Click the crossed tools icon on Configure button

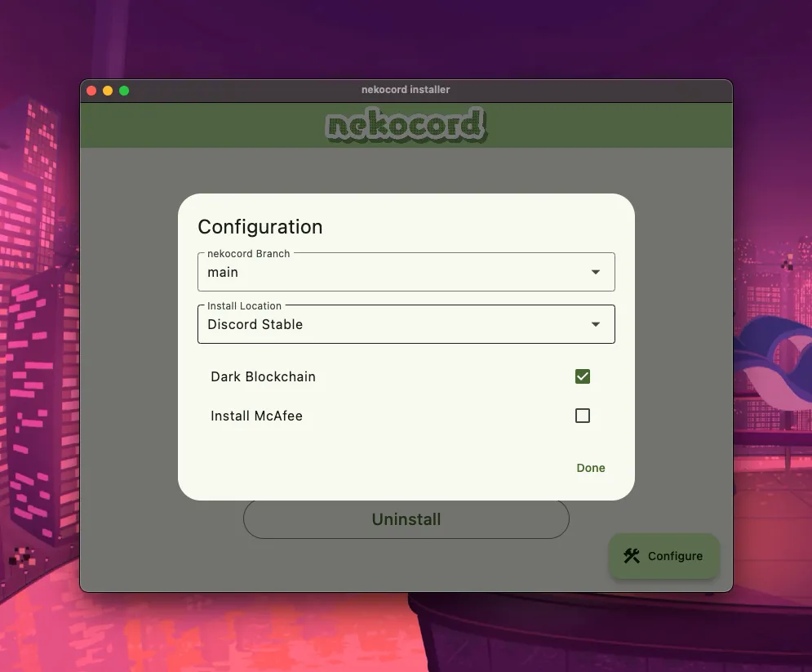(630, 556)
